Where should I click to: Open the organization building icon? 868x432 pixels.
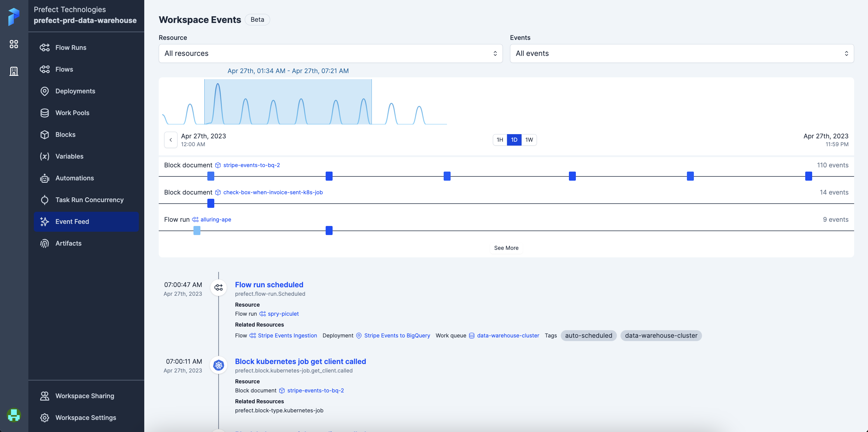(14, 71)
